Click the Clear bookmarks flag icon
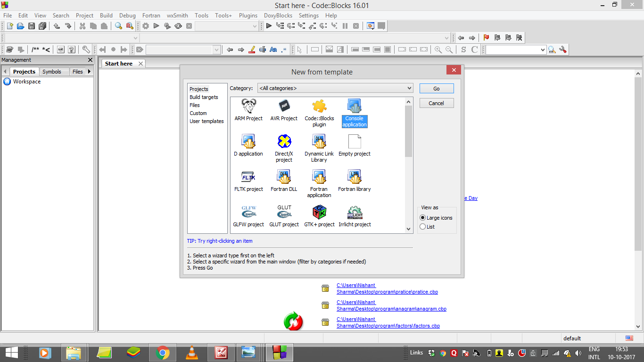 pos(519,38)
